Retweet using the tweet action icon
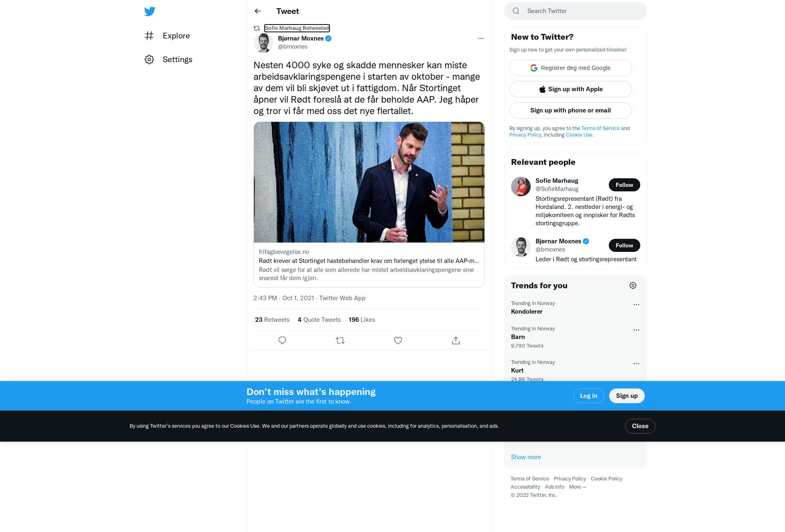The image size is (785, 532). (340, 340)
